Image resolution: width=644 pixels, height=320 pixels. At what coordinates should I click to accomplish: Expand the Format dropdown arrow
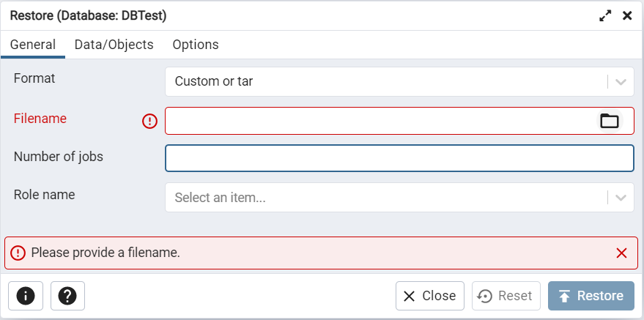pos(622,82)
